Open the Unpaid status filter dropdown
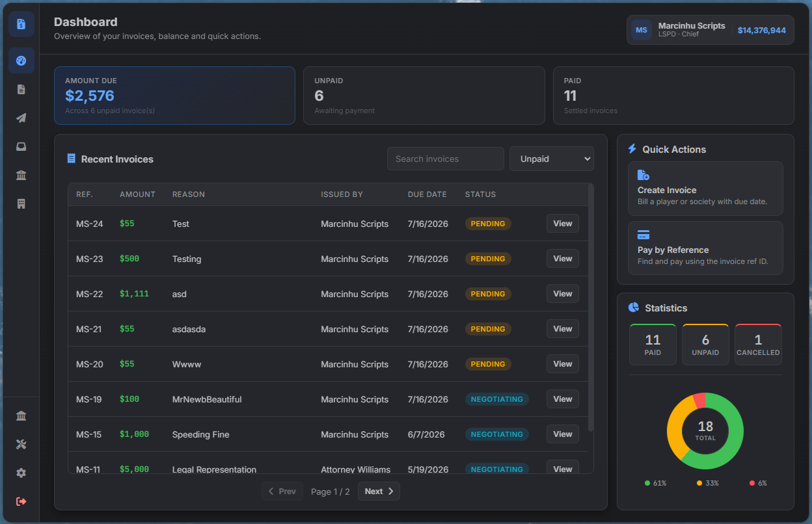 pyautogui.click(x=552, y=159)
